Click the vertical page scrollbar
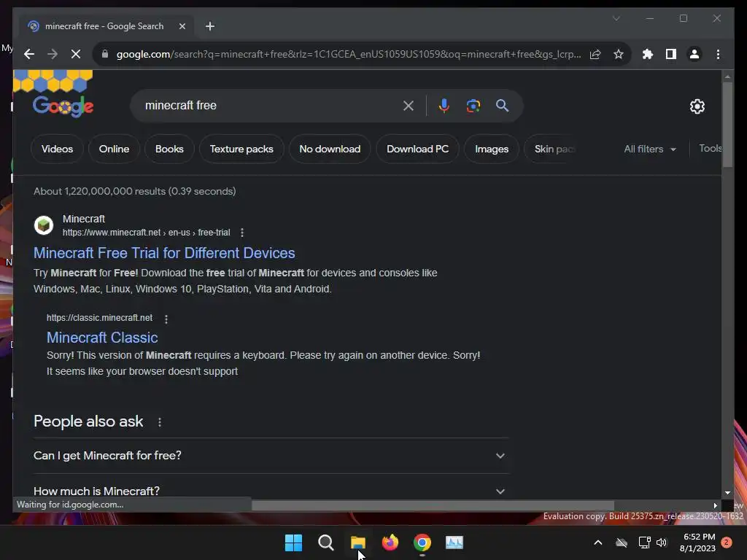747x560 pixels. coord(727,125)
